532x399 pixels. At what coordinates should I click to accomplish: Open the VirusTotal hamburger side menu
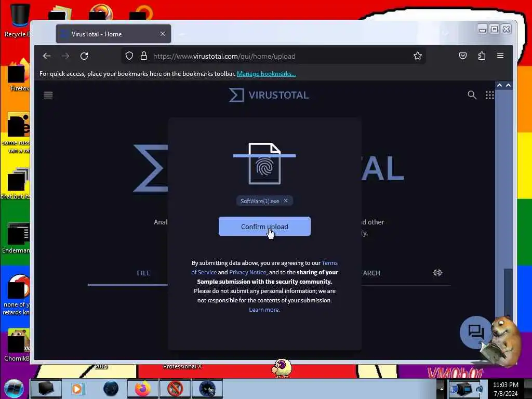point(48,95)
